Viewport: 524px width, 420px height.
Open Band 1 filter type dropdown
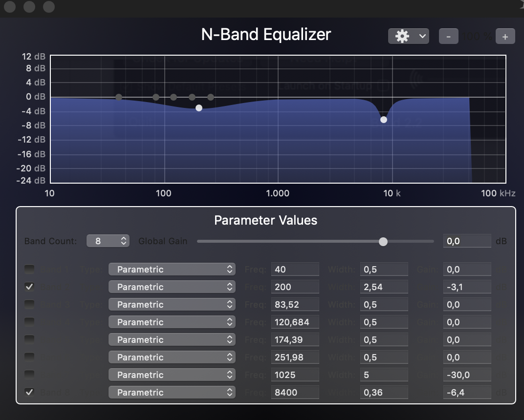click(x=172, y=269)
